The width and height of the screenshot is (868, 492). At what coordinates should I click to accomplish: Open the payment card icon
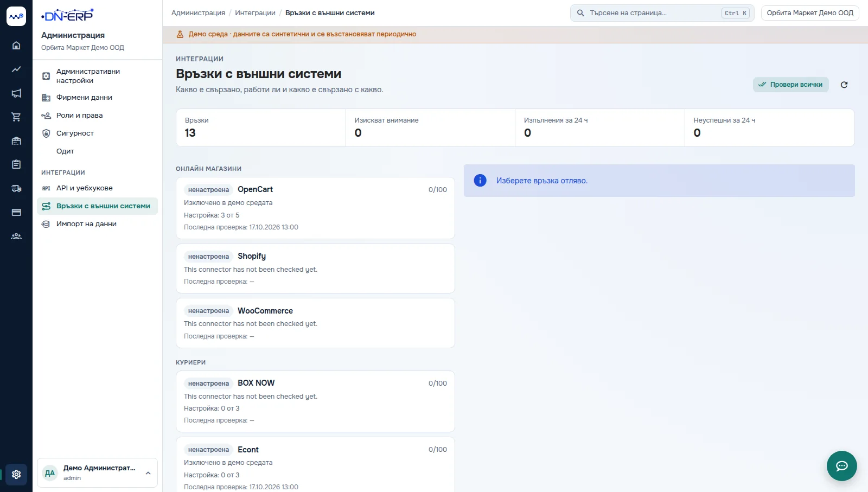point(16,212)
